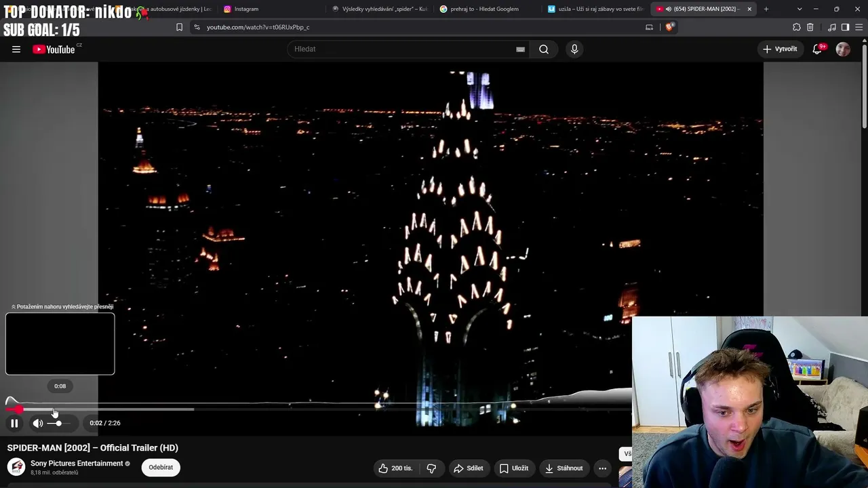Open the tab search dropdown arrow

click(x=800, y=9)
